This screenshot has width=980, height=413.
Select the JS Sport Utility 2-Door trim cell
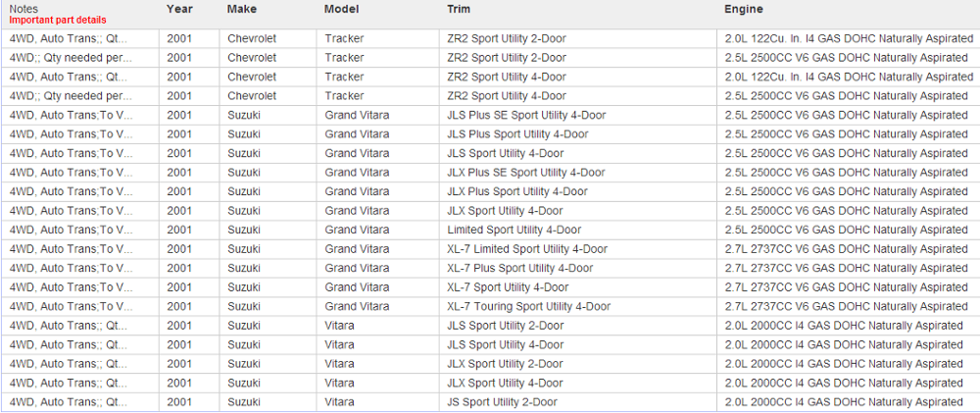point(502,402)
